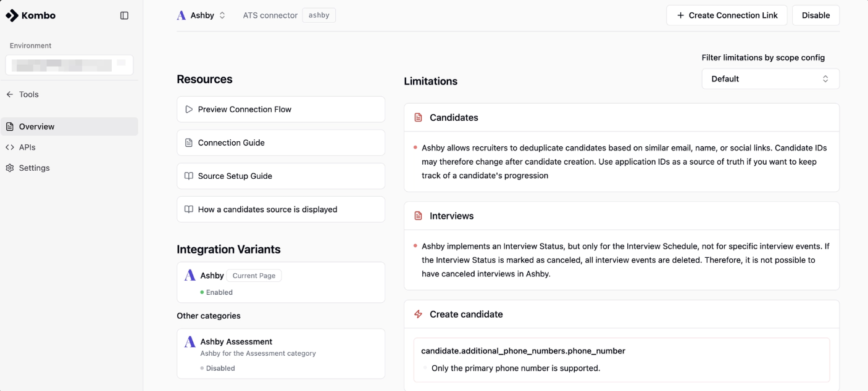868x391 pixels.
Task: Click the Other categories label
Action: click(x=209, y=316)
